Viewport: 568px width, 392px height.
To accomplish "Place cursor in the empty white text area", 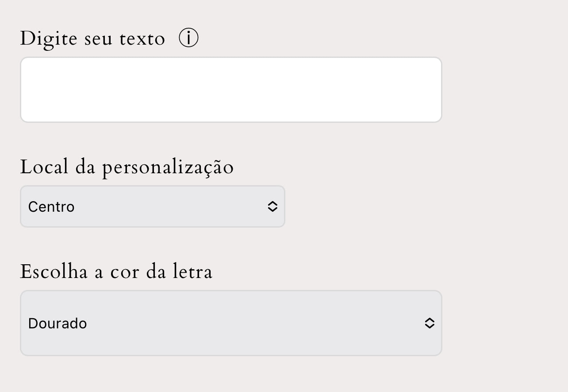I will (231, 90).
